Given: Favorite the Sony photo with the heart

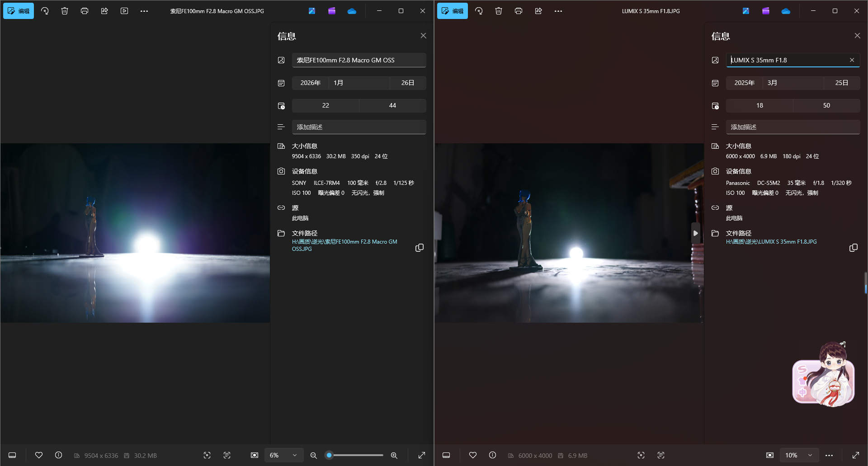Looking at the screenshot, I should (x=39, y=455).
